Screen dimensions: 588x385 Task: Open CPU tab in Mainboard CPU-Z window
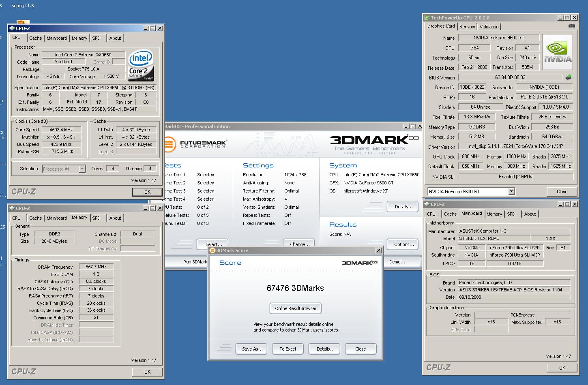click(x=431, y=214)
